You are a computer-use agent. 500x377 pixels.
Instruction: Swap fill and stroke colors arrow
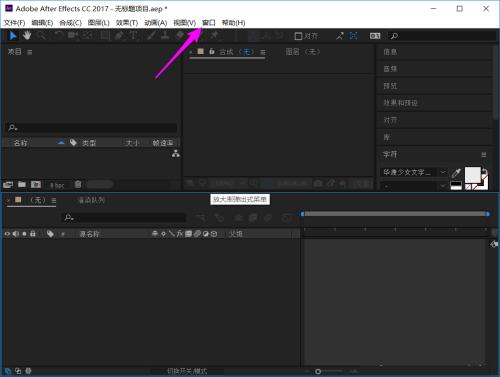click(485, 172)
